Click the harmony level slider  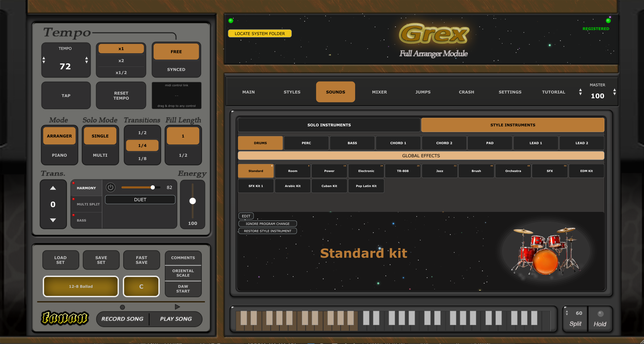141,187
